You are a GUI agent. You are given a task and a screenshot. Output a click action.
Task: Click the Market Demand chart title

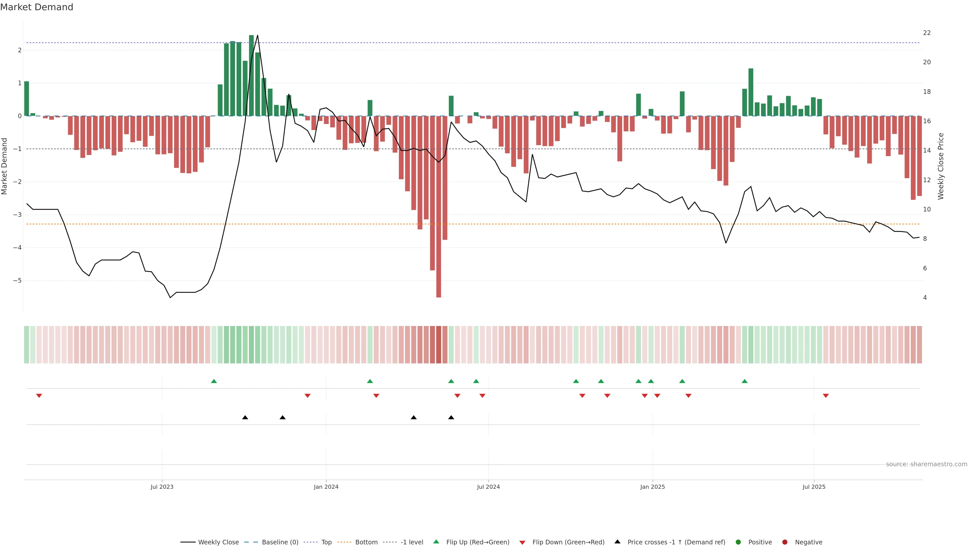(36, 7)
